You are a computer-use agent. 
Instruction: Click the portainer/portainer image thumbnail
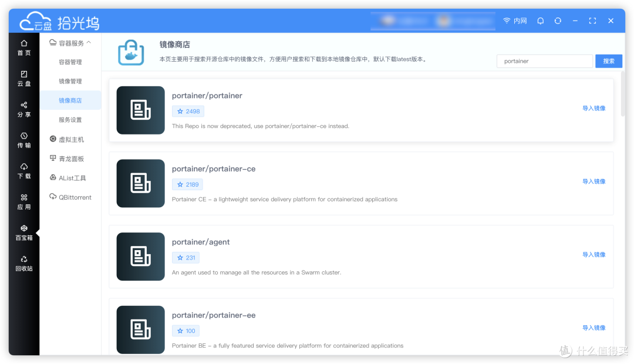pyautogui.click(x=140, y=110)
